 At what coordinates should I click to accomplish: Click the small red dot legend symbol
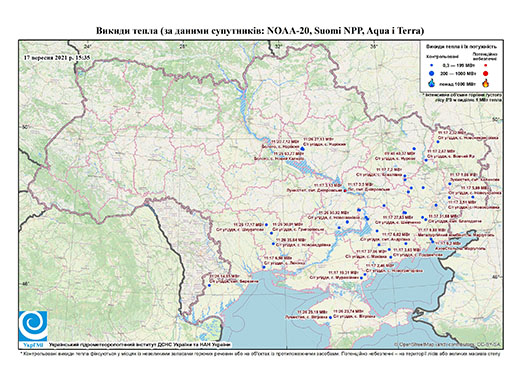[x=486, y=65]
